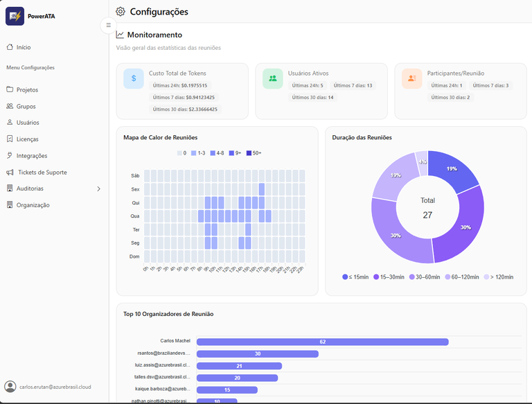Click the user avatar icon at sidebar bottom

(x=10, y=387)
